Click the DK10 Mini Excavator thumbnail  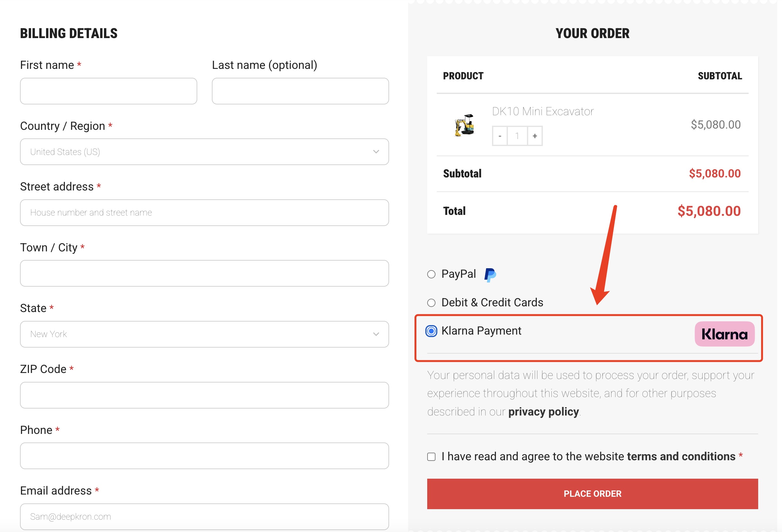464,125
